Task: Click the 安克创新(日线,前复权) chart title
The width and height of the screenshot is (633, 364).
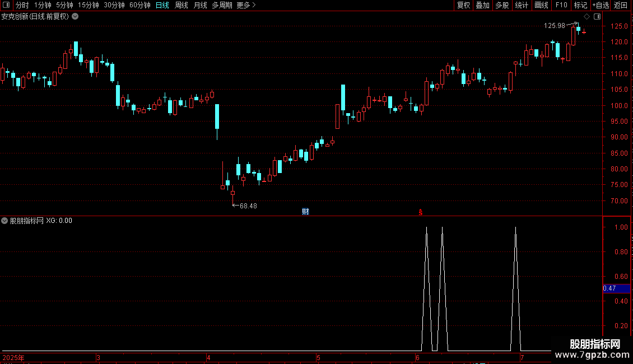Action: click(35, 17)
